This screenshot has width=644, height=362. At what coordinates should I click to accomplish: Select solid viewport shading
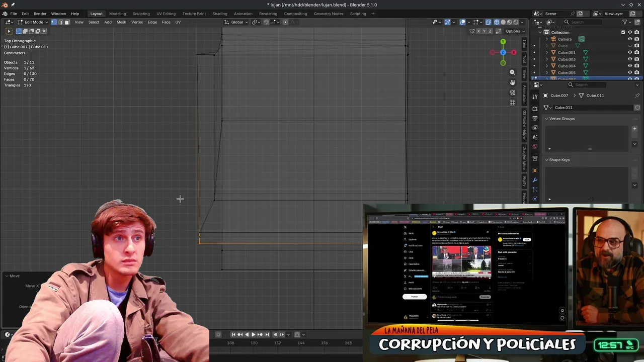click(503, 22)
